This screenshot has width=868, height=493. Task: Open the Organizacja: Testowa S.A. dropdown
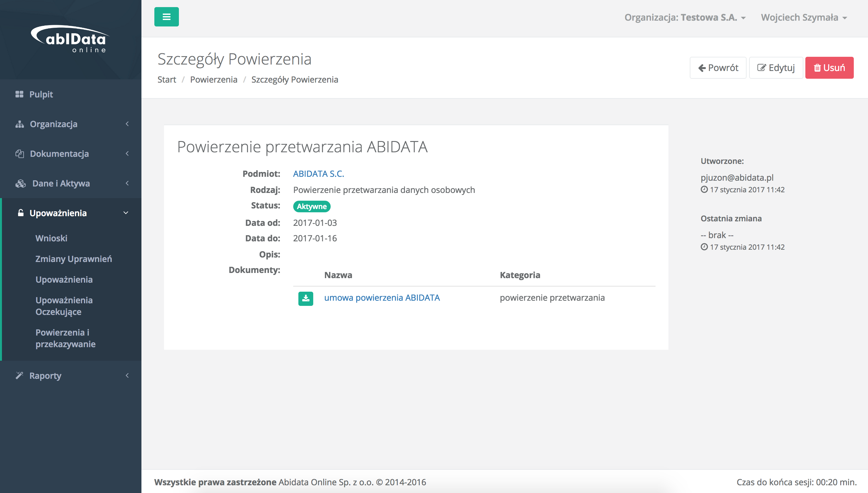point(685,17)
